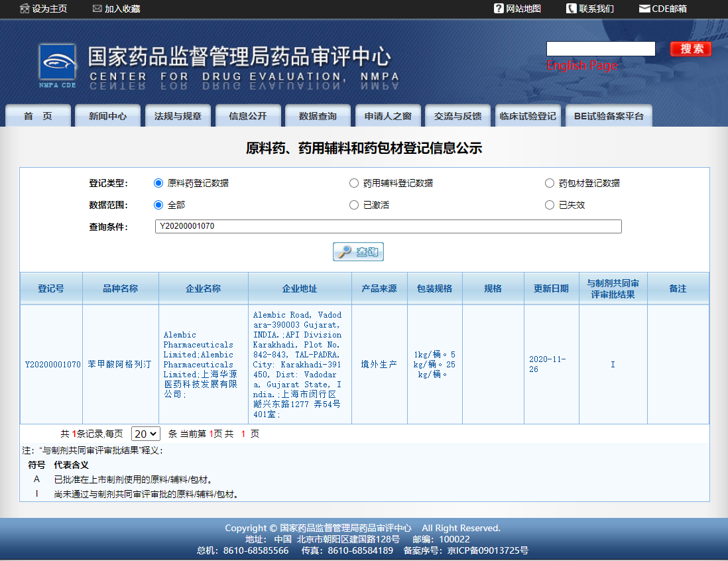Screen dimensions: 728x561
Task: Switch to the 数据查询 tab
Action: point(317,115)
